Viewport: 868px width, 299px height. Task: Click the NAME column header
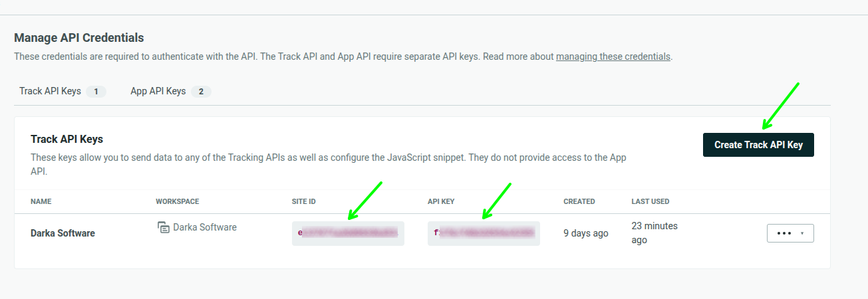point(41,201)
